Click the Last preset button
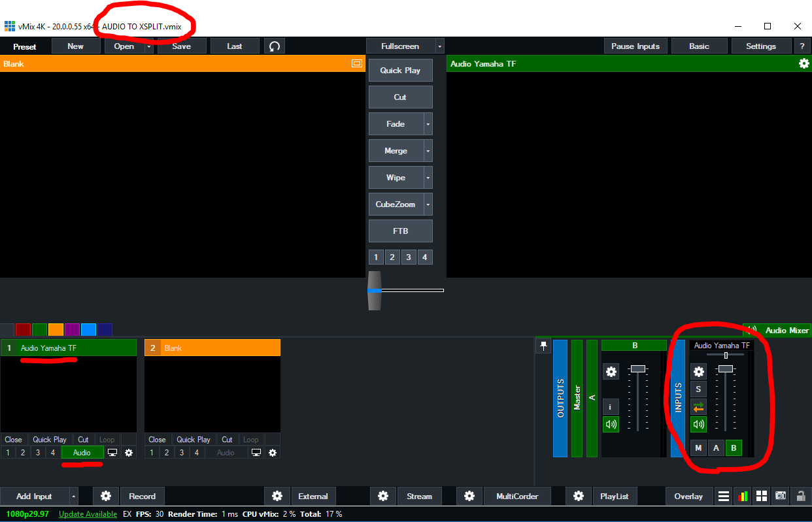 click(235, 46)
